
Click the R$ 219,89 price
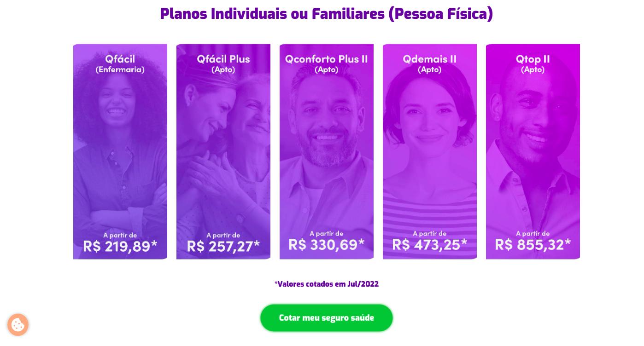click(120, 246)
